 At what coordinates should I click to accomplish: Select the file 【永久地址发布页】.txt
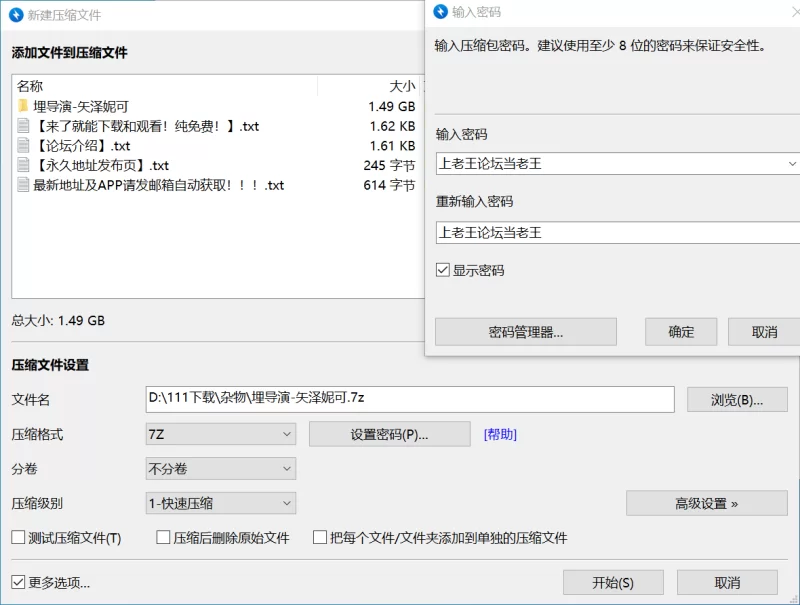[218, 165]
